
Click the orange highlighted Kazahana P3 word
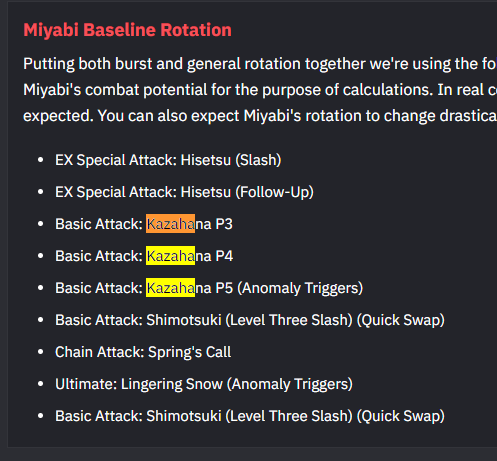pos(170,224)
